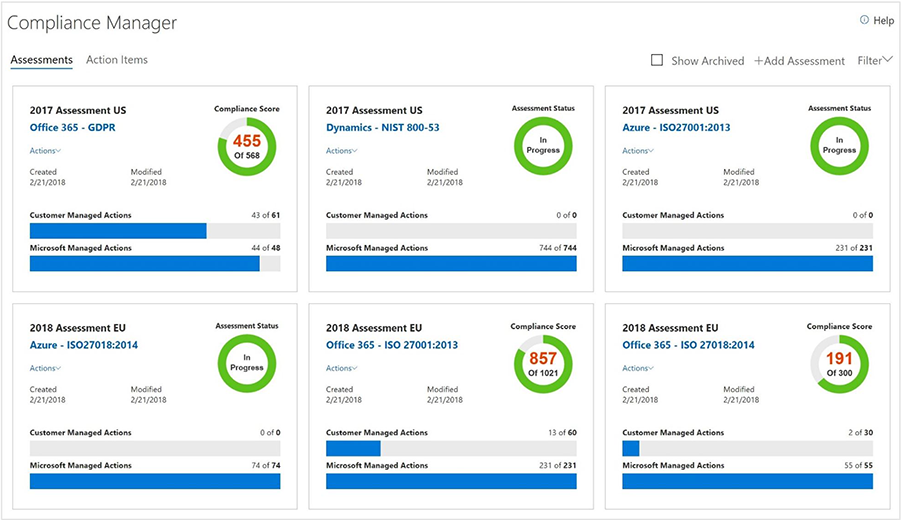902x520 pixels.
Task: Switch to the Action Items tab
Action: point(117,60)
